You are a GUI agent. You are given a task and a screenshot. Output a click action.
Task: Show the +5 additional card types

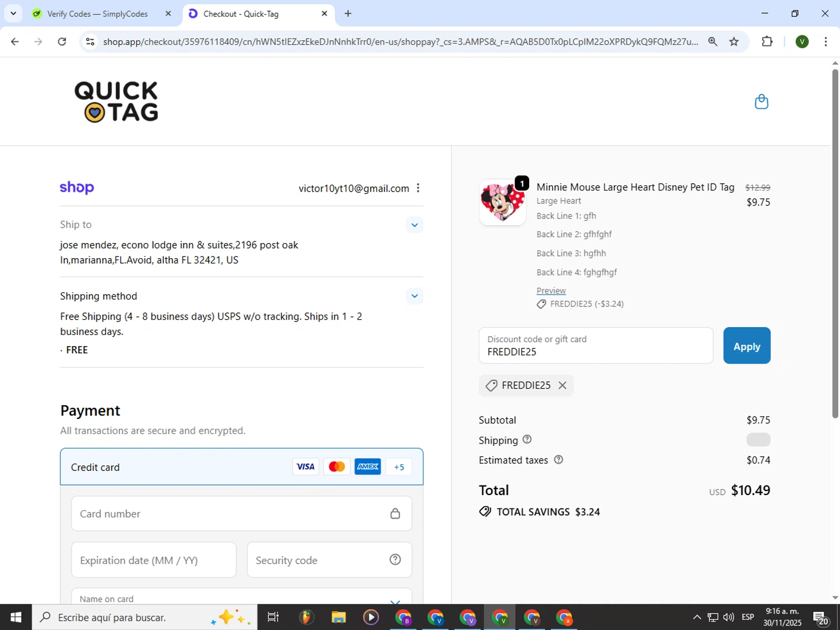[399, 466]
